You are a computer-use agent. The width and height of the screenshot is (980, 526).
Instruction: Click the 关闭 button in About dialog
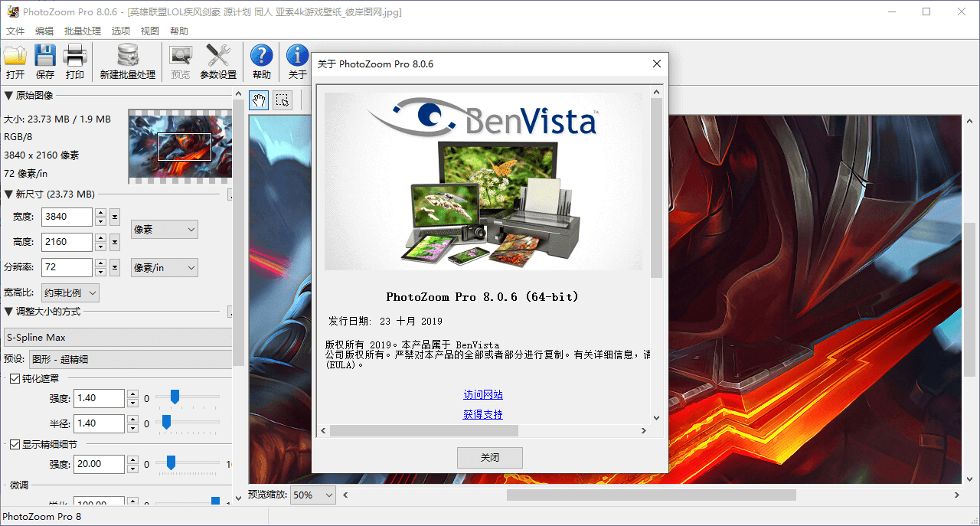pyautogui.click(x=490, y=458)
